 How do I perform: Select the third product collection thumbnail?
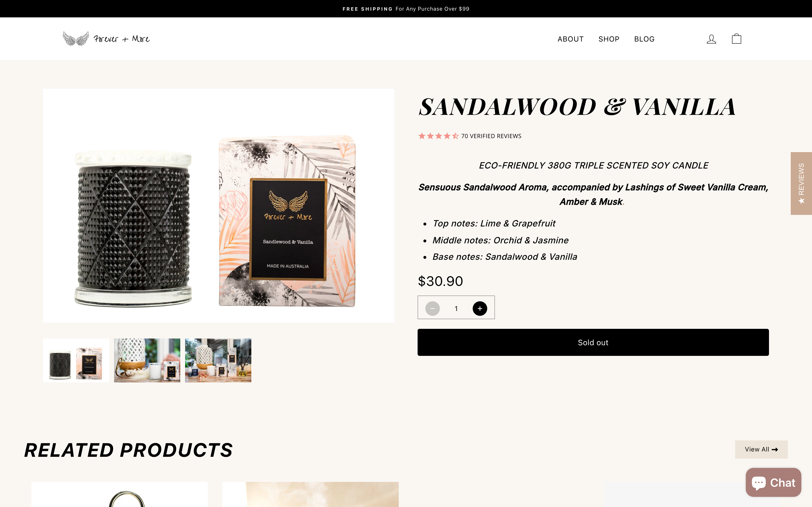pos(218,360)
